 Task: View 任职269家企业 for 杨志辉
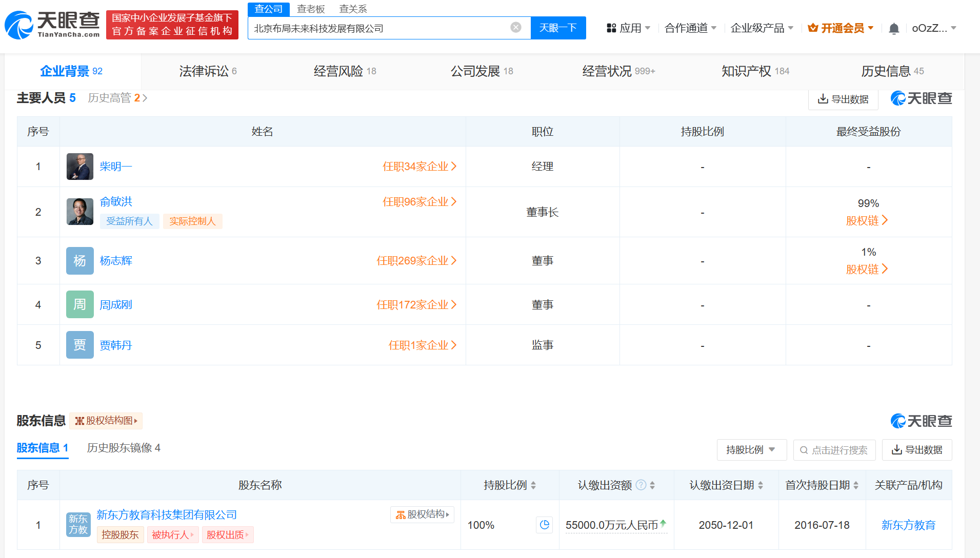[x=416, y=261]
